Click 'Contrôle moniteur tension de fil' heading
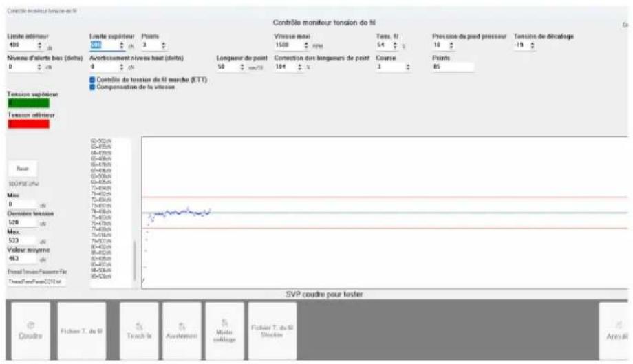 324,23
